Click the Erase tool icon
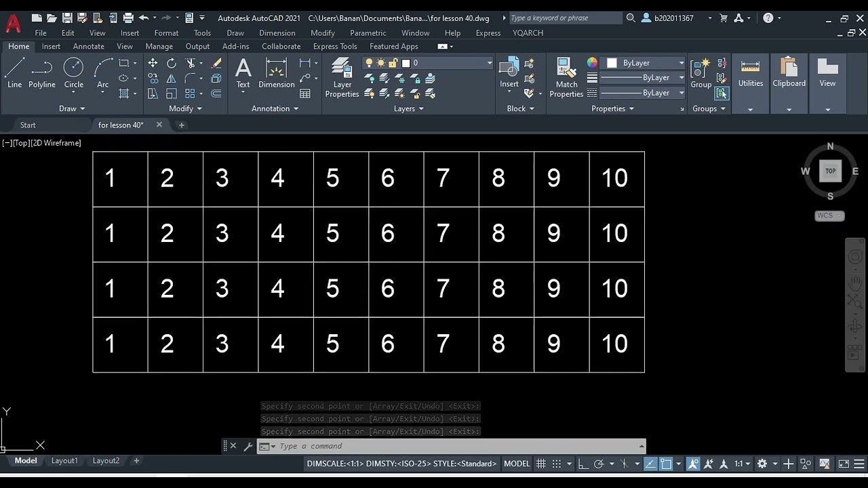 click(x=216, y=63)
